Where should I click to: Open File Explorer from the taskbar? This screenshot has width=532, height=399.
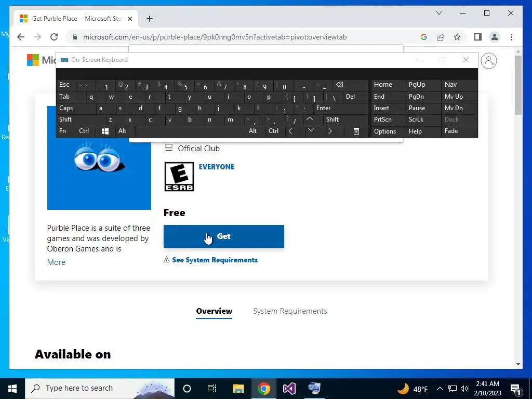pos(238,389)
